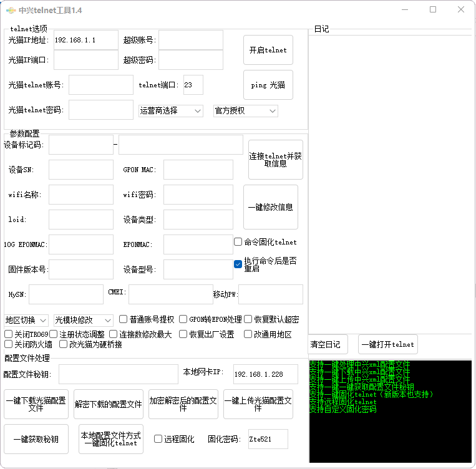The width and height of the screenshot is (476, 469).
Task: Check 连接数修改最大 checkbox
Action: pyautogui.click(x=114, y=334)
